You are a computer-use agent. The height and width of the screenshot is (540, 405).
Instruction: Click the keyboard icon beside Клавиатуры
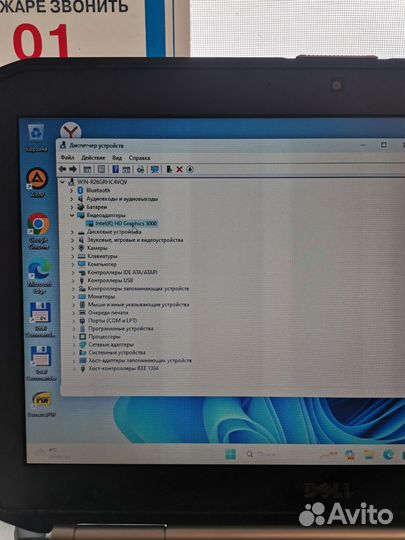point(82,256)
